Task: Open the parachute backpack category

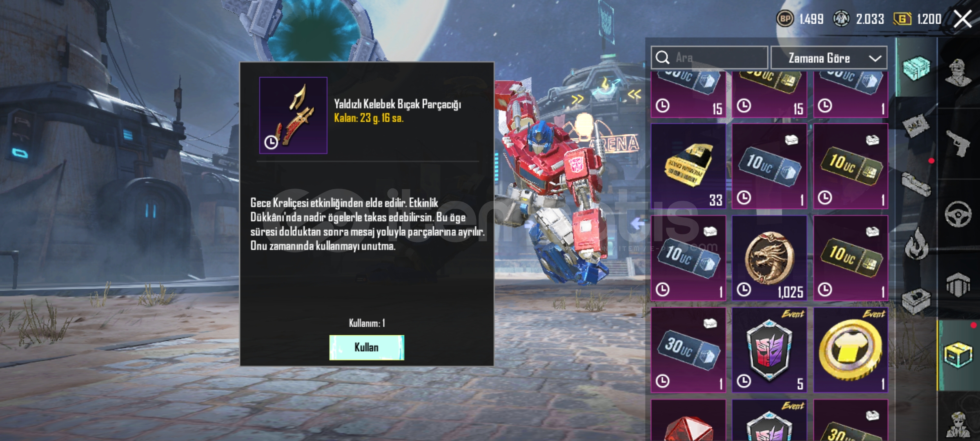Action: click(958, 284)
